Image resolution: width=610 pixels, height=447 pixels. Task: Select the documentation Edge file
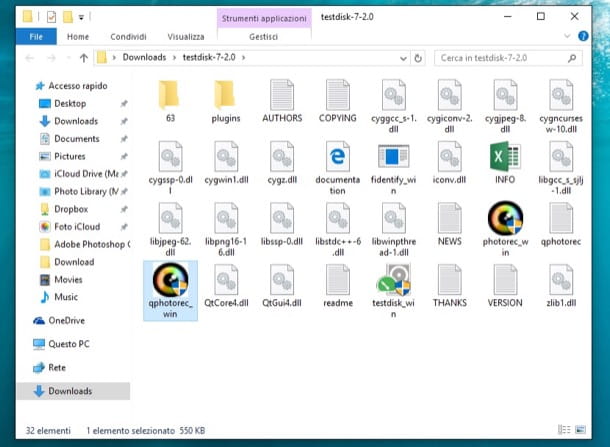[x=338, y=168]
